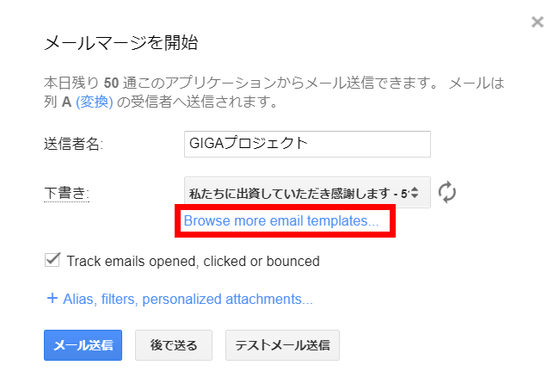The height and width of the screenshot is (390, 560).
Task: Click the dotted-underlined 下書き label
Action: click(x=66, y=194)
